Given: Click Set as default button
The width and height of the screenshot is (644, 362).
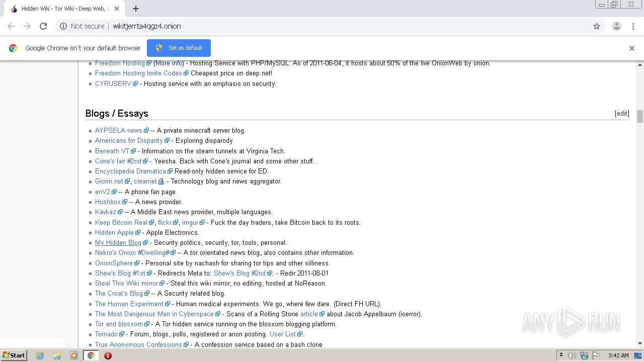Looking at the screenshot, I should 179,48.
